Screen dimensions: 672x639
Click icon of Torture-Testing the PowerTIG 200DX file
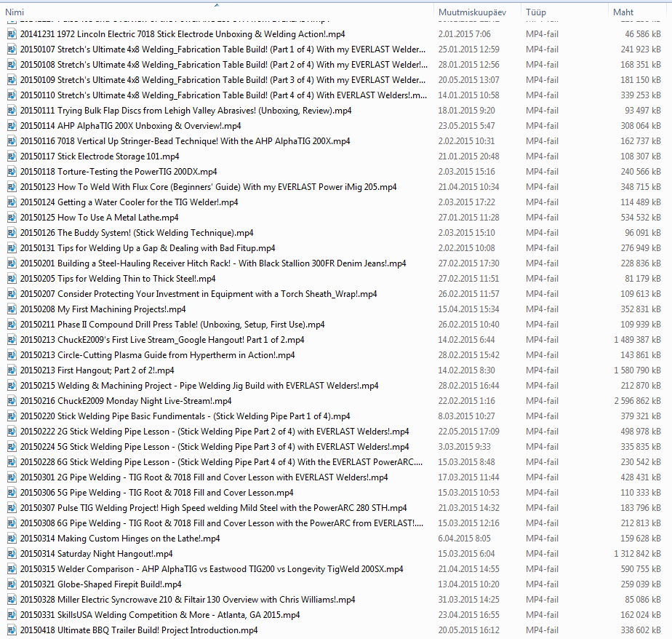pyautogui.click(x=12, y=172)
